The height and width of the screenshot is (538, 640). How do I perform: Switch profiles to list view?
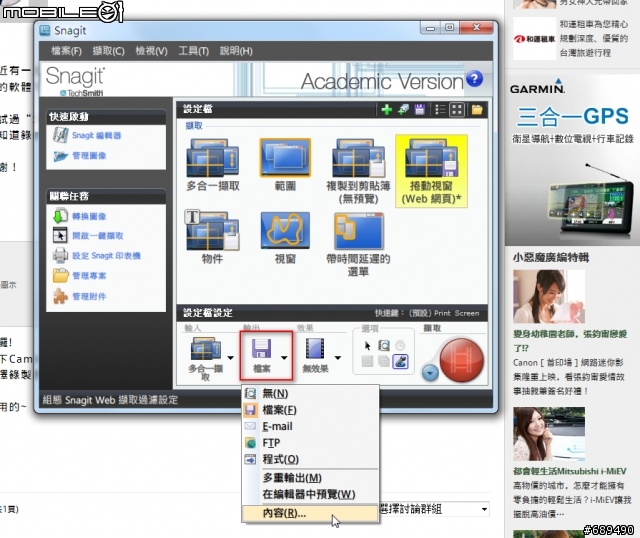tap(440, 109)
